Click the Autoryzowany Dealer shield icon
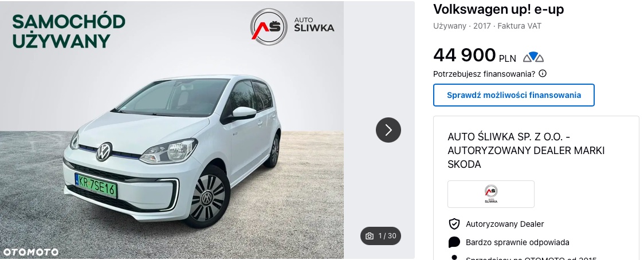Screen dimensions: 644x260 point(454,224)
